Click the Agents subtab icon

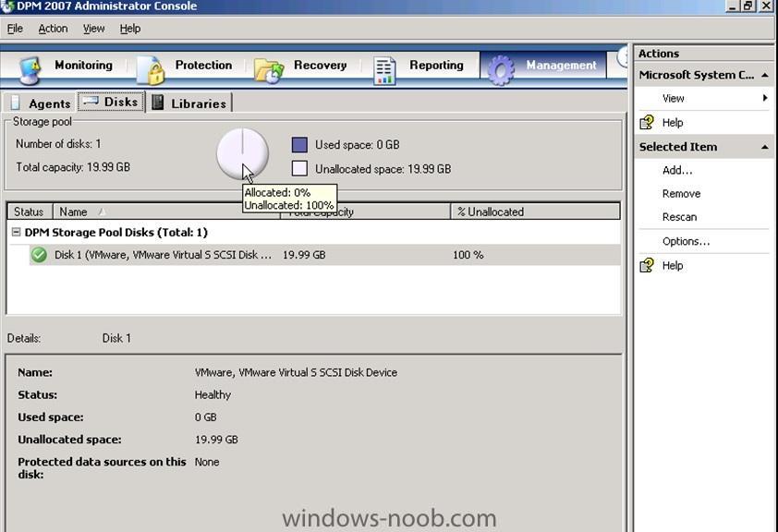click(x=16, y=103)
